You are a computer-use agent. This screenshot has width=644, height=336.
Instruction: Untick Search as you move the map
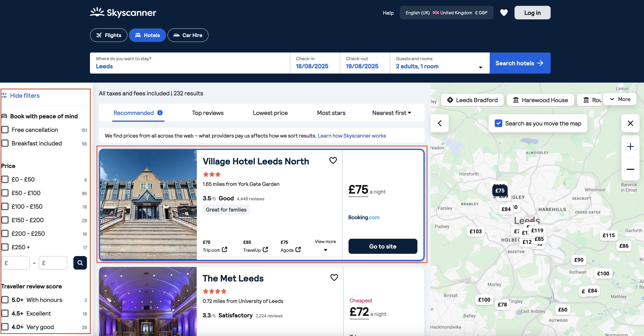pos(498,123)
